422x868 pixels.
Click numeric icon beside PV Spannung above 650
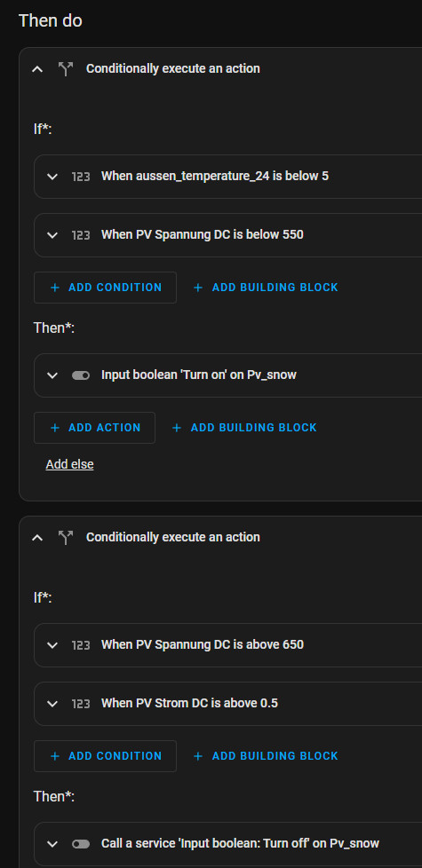81,645
